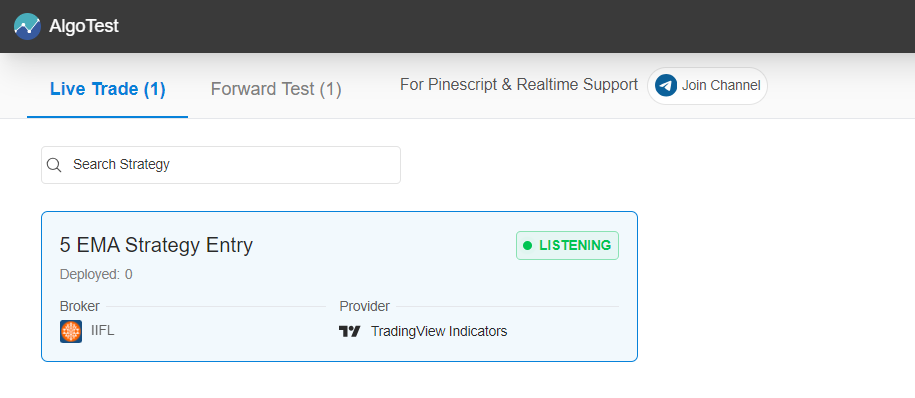
Task: Click the green dot in LISTENING badge
Action: (x=528, y=246)
